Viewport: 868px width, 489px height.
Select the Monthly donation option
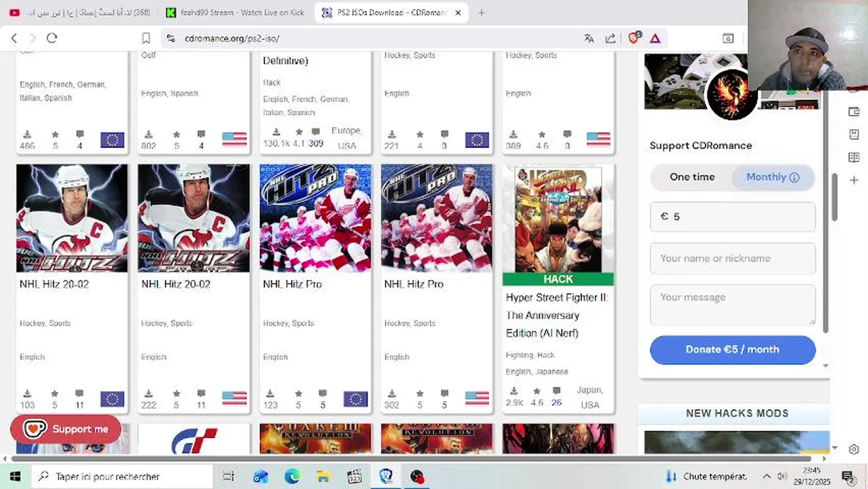[x=772, y=177]
